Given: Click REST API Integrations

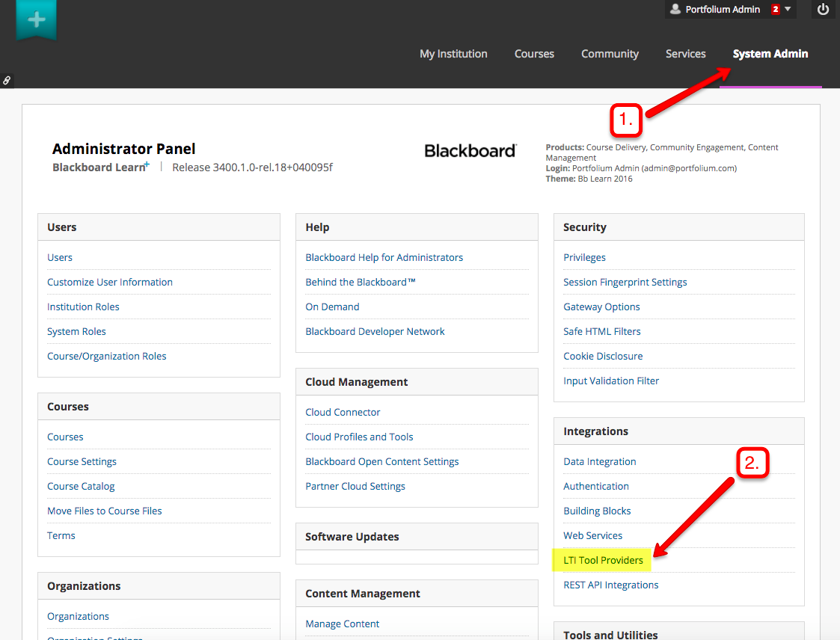Looking at the screenshot, I should point(611,585).
